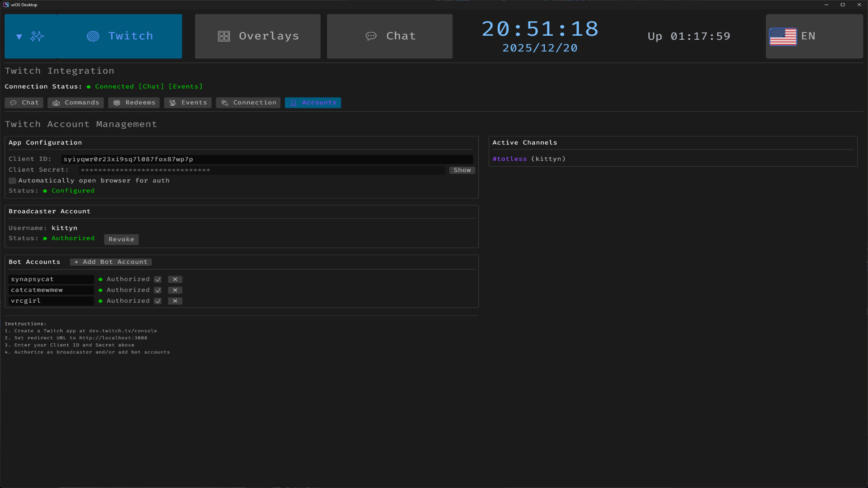
Task: Click the US flag language icon
Action: pyautogui.click(x=783, y=37)
